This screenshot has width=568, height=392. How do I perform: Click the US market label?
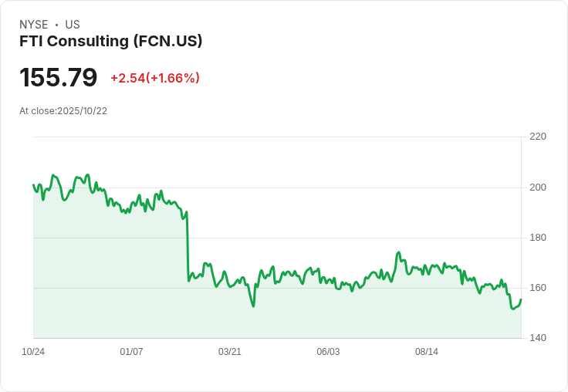tap(73, 25)
